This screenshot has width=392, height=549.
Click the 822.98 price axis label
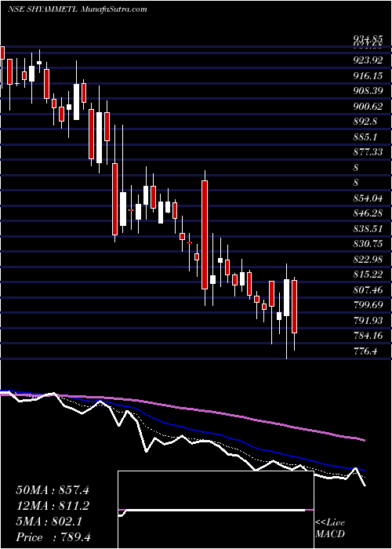pyautogui.click(x=368, y=259)
